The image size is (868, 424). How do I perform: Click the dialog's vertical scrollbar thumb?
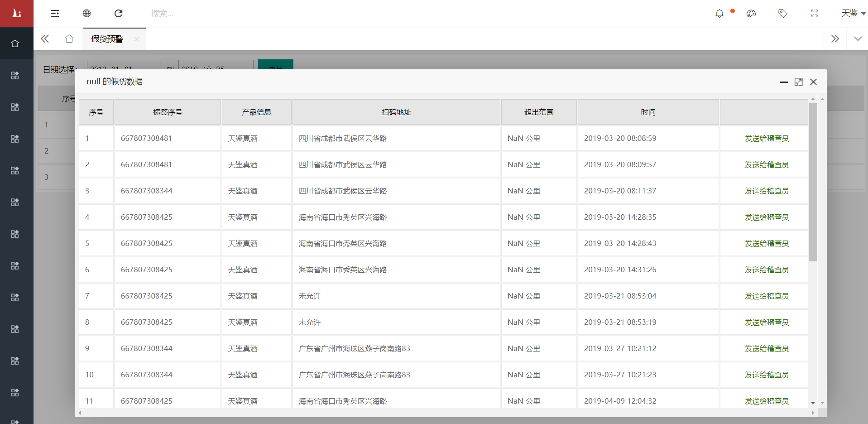[x=813, y=181]
